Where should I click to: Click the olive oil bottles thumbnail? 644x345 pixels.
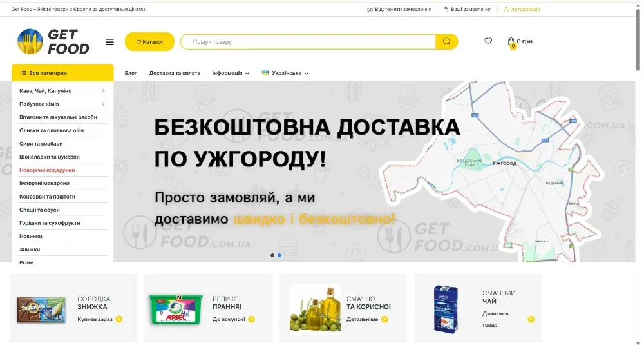pyautogui.click(x=316, y=310)
